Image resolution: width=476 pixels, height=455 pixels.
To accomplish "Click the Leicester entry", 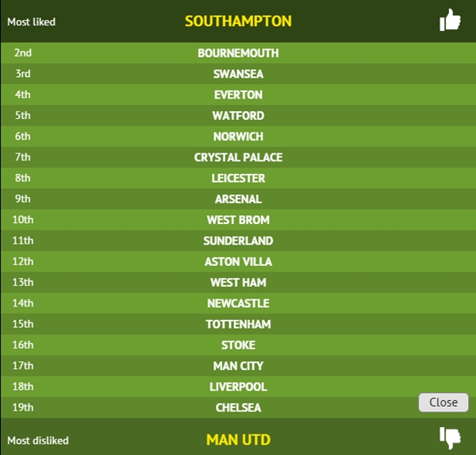I will [238, 178].
